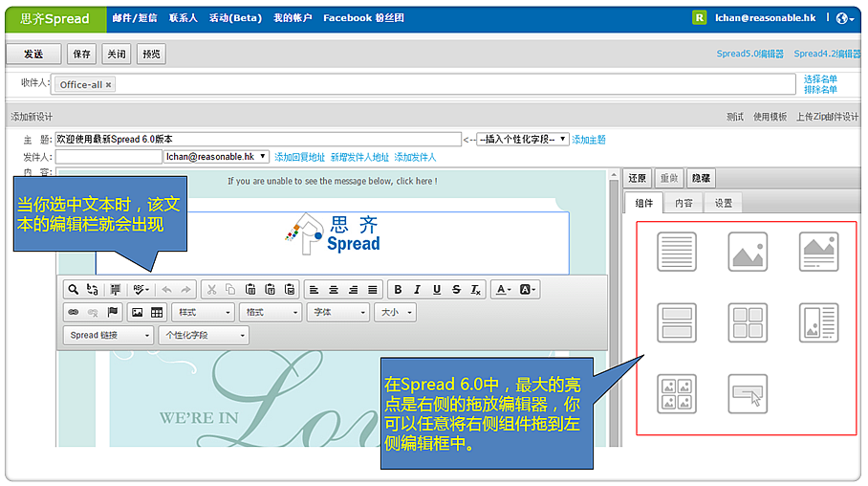This screenshot has height=486, width=868.
Task: Switch to the 内容 tab
Action: (684, 203)
